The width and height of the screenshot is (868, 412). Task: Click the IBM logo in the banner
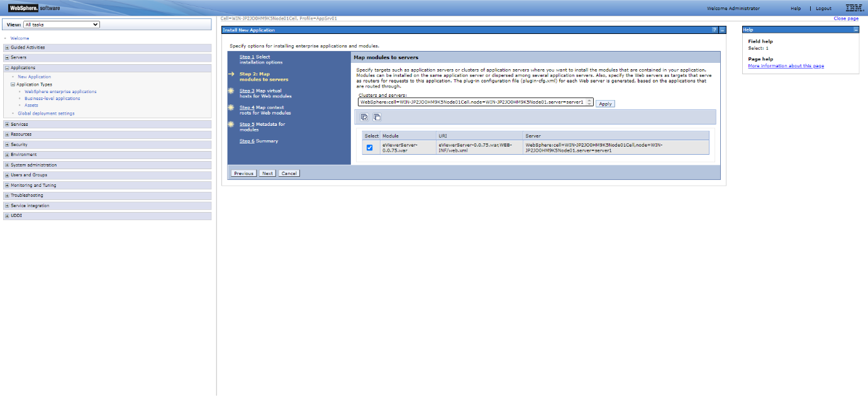coord(853,8)
